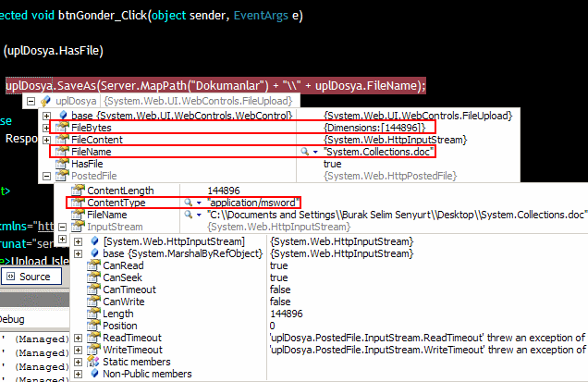Click the visualizer magnifier on the full-path FileName row

(188, 215)
